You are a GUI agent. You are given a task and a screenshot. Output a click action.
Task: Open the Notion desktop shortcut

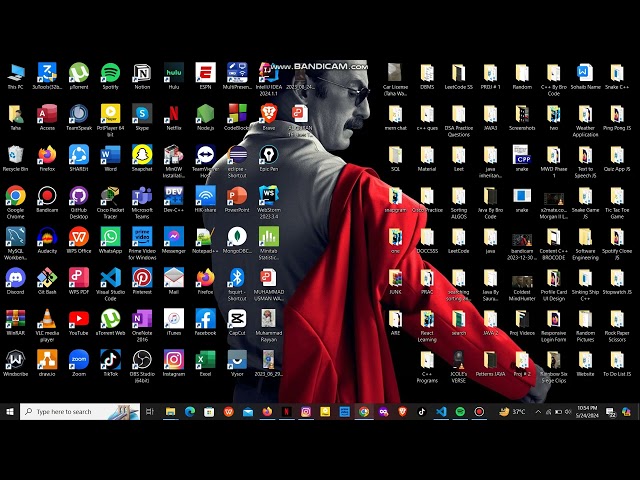coord(142,73)
